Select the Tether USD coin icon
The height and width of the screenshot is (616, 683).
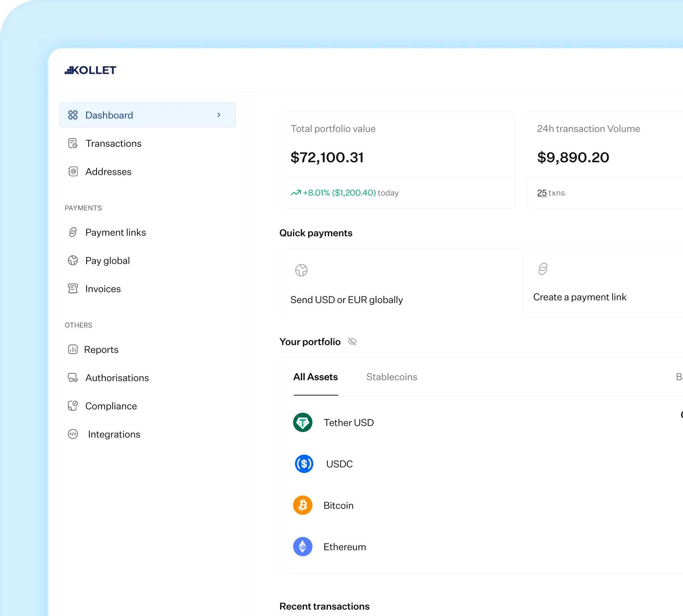coord(303,422)
